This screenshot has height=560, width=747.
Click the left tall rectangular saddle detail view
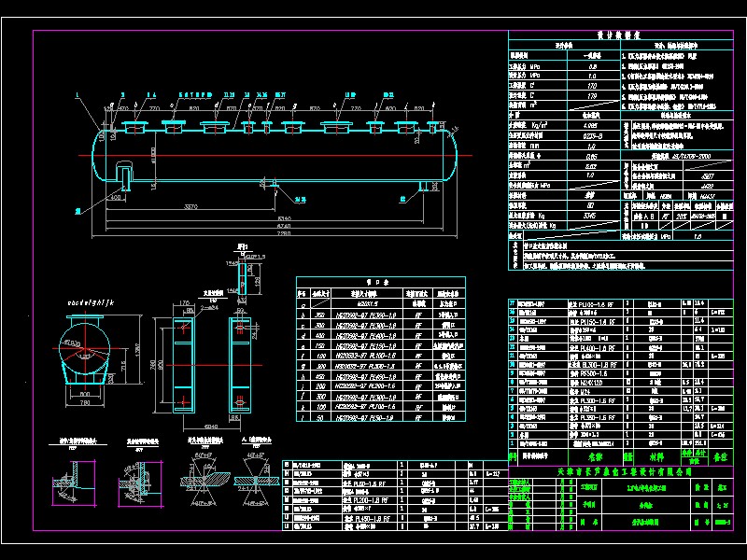click(185, 364)
